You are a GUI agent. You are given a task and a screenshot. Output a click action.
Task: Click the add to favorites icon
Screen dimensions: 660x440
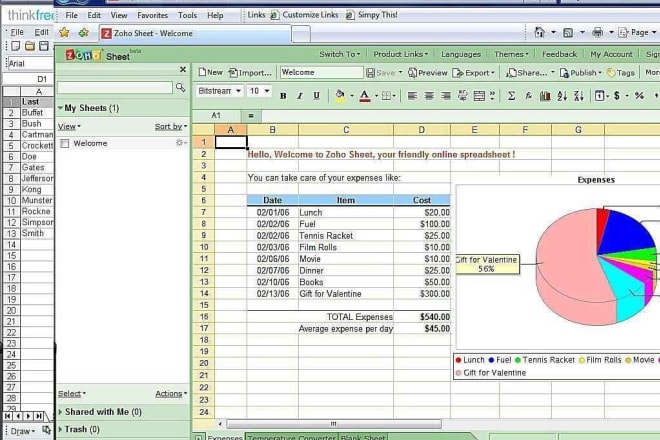point(83,32)
